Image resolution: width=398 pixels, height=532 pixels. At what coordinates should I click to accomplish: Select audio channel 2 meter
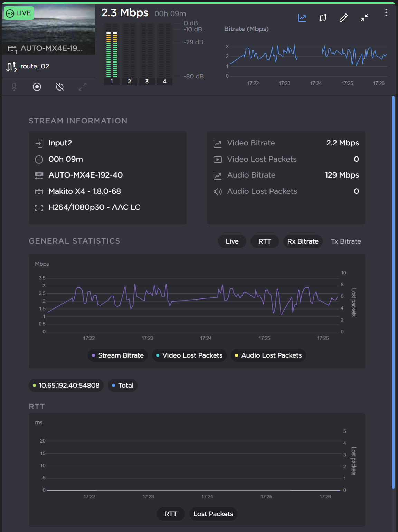(x=129, y=82)
